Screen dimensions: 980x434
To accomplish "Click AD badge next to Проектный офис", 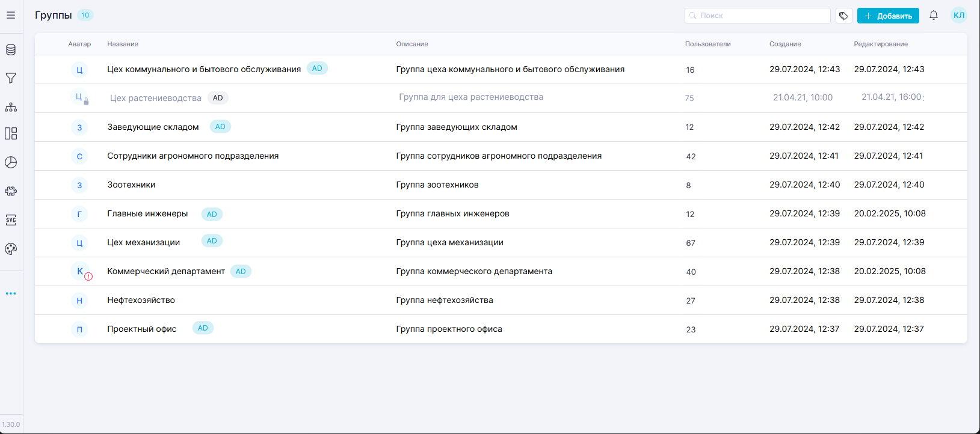I will point(203,328).
